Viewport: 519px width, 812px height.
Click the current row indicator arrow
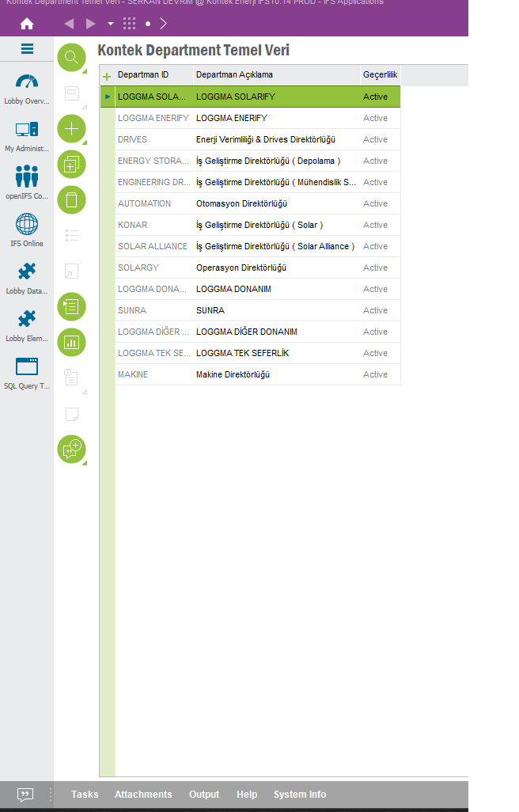[108, 97]
